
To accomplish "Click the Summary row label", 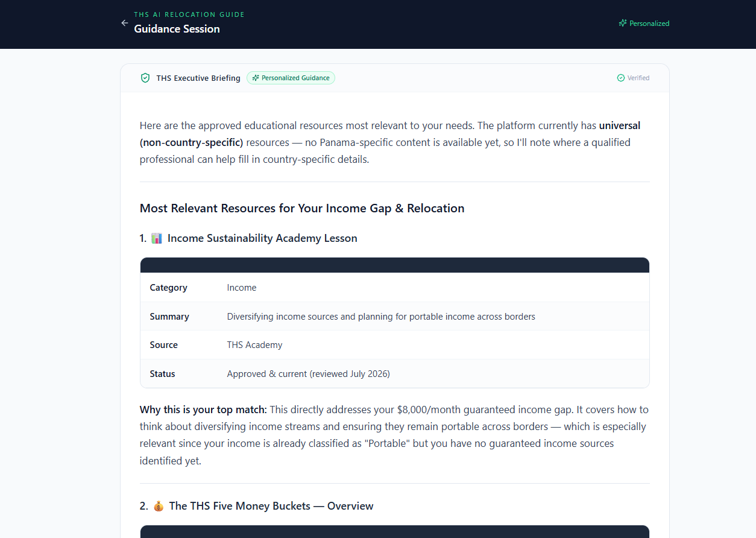I will click(x=169, y=317).
